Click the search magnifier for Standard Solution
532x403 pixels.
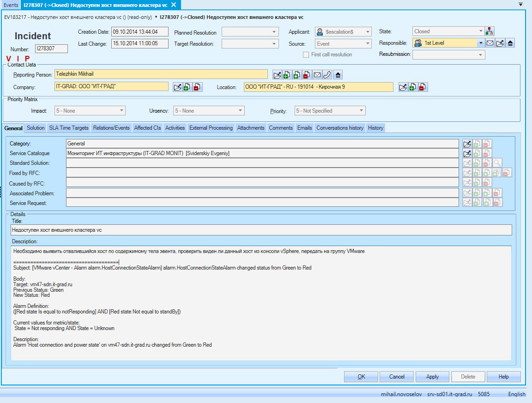pyautogui.click(x=497, y=163)
